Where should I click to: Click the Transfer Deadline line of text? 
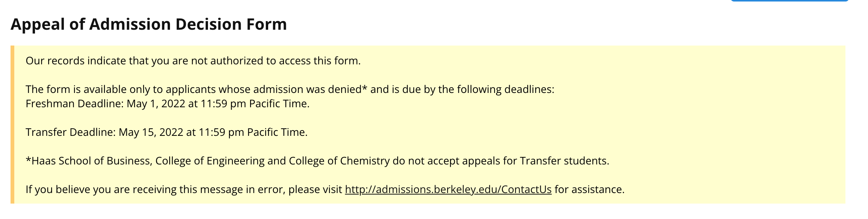(x=166, y=132)
